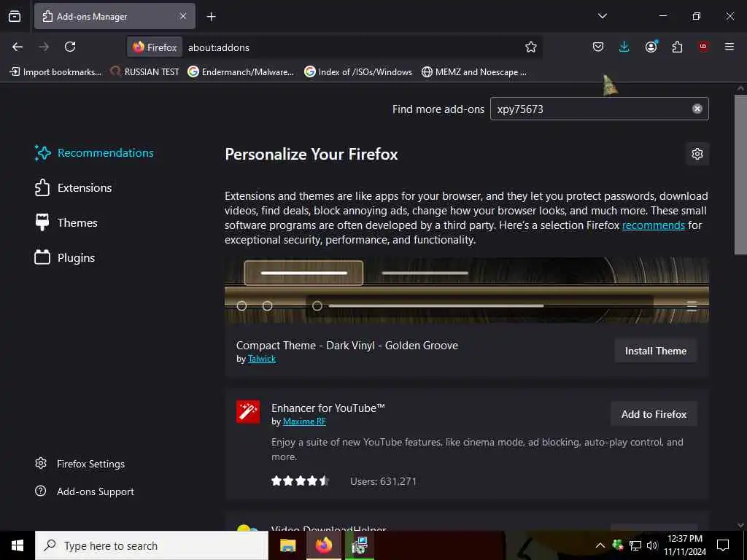Viewport: 747px width, 560px height.
Task: Go back one page
Action: click(18, 47)
